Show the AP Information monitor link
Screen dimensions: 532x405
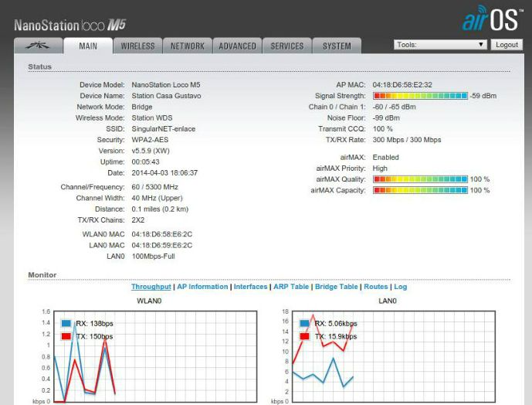click(202, 287)
